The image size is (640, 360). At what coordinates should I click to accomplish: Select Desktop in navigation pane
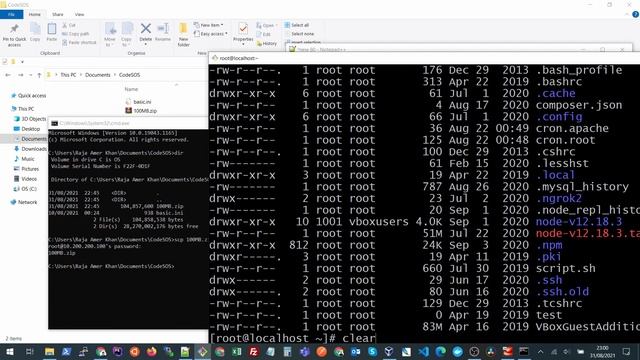tap(27, 129)
